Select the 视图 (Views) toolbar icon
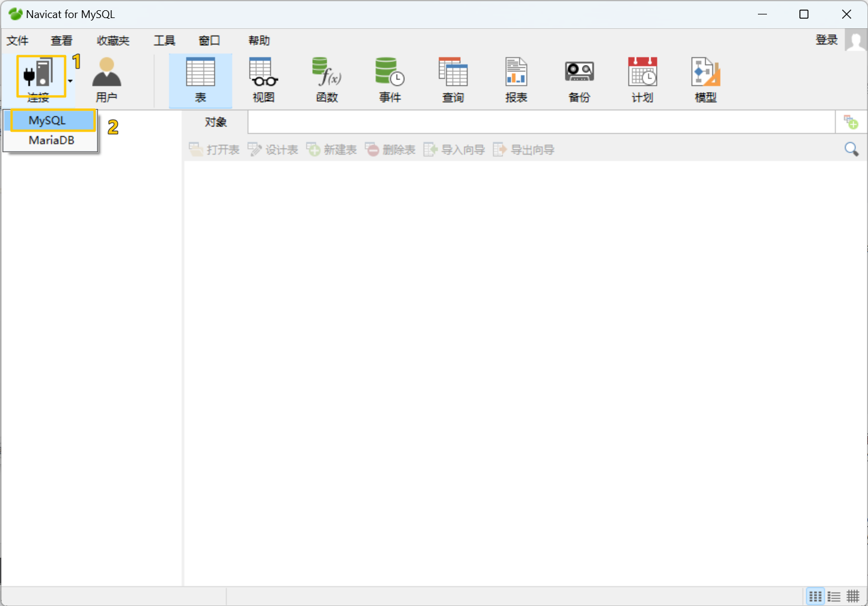The image size is (868, 606). tap(263, 78)
